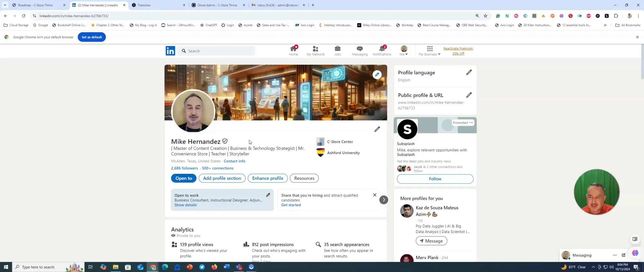Bookmark this page star icon

coord(485,16)
